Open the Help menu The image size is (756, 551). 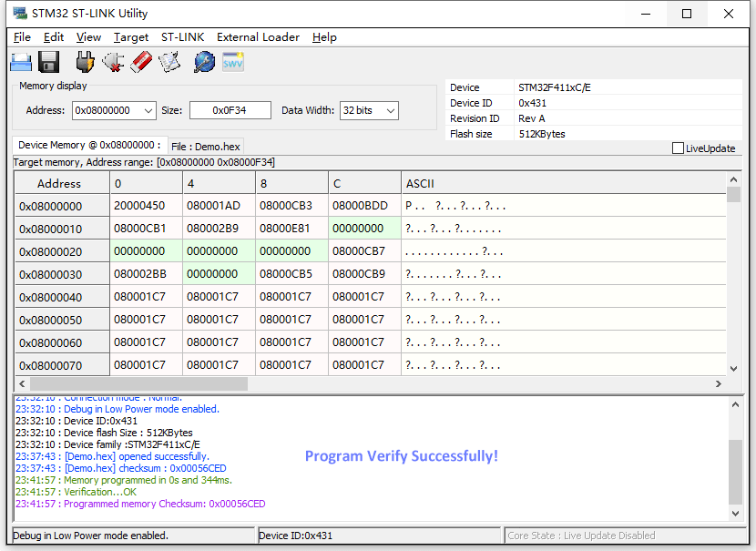(x=324, y=37)
